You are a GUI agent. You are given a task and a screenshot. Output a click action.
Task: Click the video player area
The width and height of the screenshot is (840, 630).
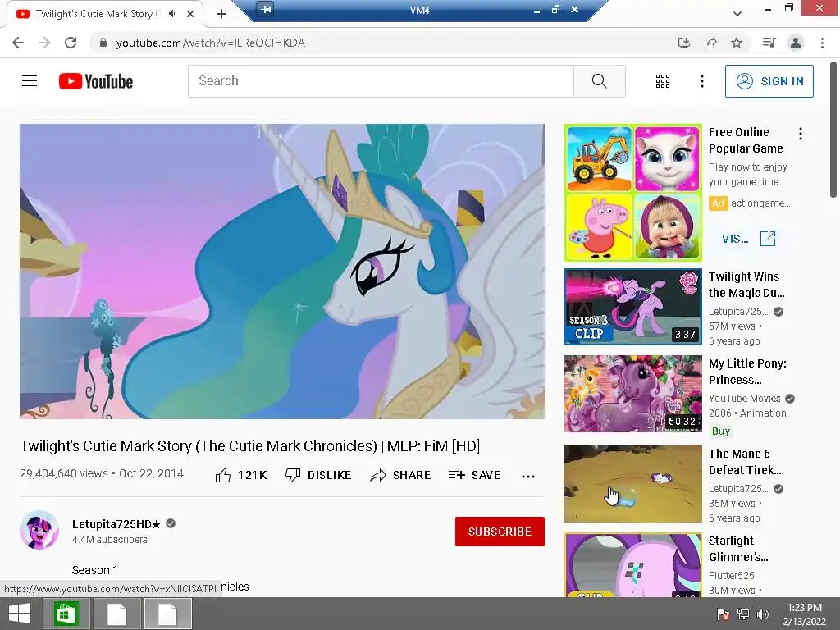click(282, 272)
